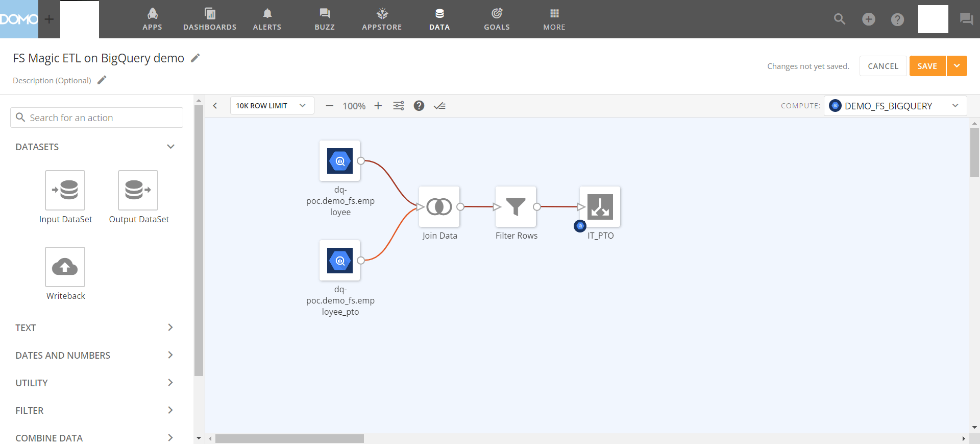Zoom out with the minus icon
Viewport: 980px width, 444px height.
329,106
